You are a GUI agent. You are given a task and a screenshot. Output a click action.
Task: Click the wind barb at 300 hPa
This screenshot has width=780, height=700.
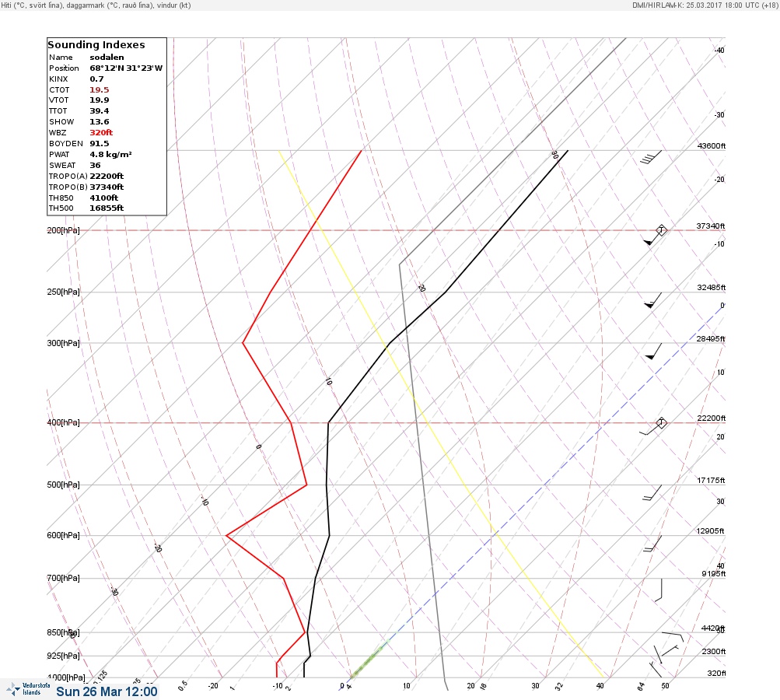click(653, 352)
